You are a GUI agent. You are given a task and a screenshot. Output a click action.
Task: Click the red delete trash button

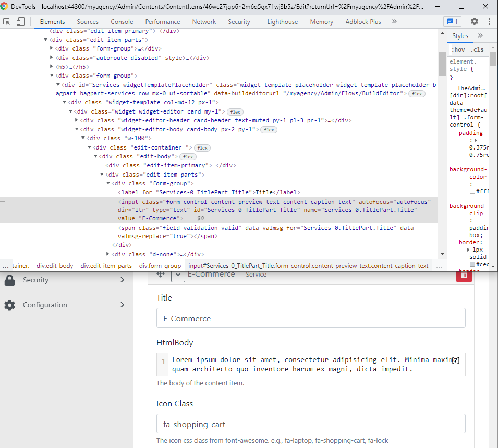[464, 276]
